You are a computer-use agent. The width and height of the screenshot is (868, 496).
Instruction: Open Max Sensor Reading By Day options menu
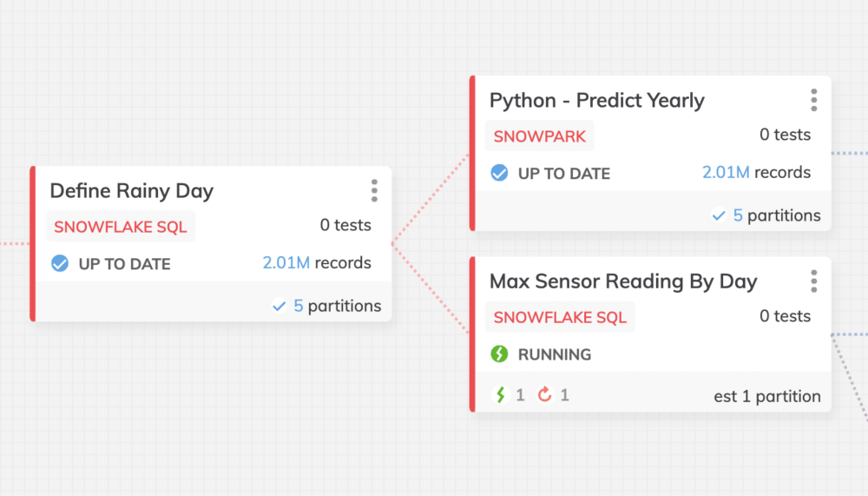point(814,281)
